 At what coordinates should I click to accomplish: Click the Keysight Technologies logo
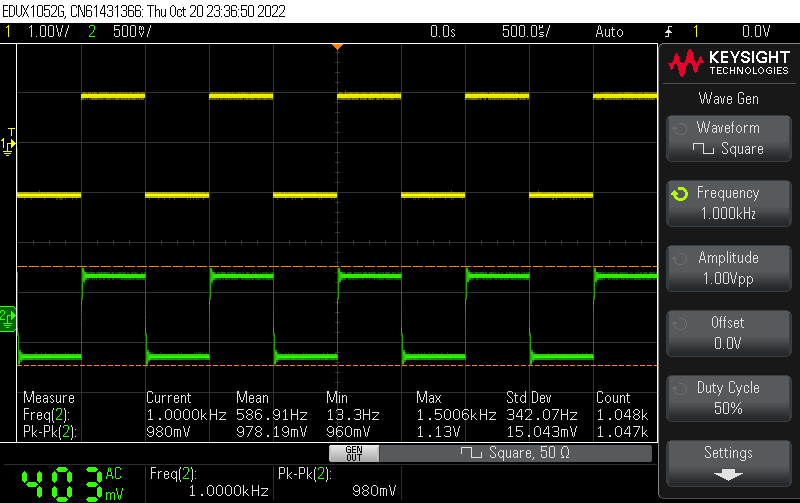point(729,64)
